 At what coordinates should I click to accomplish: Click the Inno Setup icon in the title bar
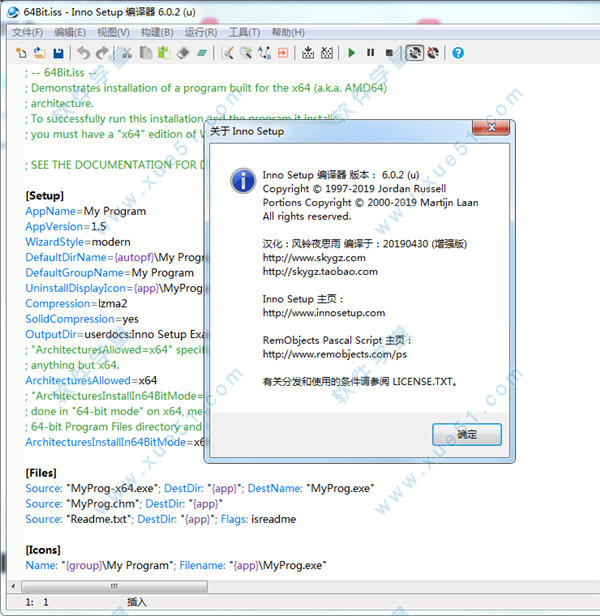pyautogui.click(x=13, y=12)
